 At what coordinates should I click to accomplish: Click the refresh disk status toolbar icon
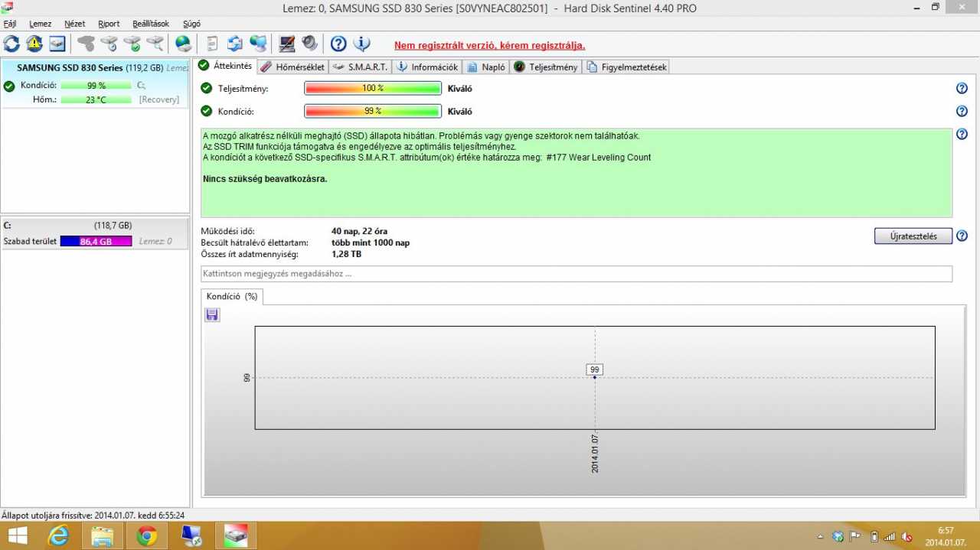click(x=12, y=44)
